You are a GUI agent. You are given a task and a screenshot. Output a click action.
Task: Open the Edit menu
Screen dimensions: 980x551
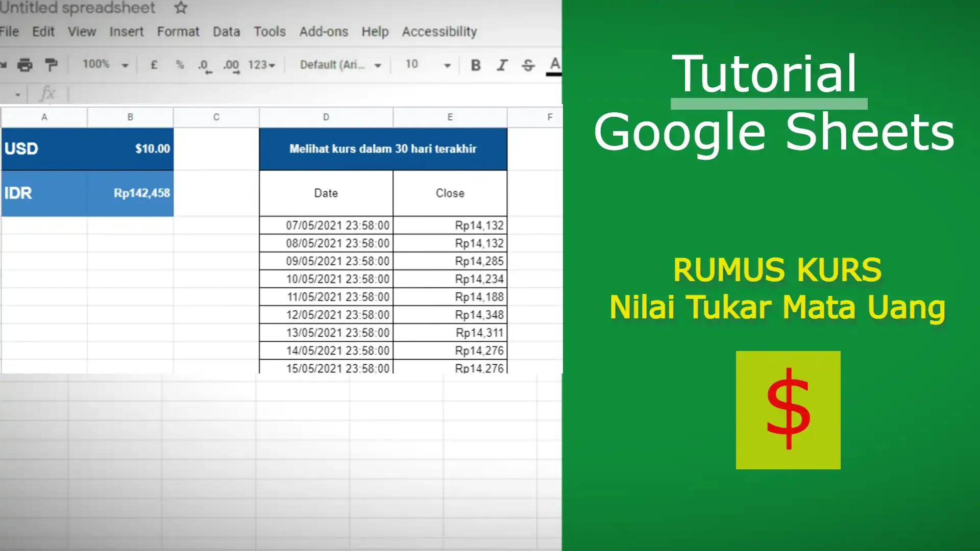click(43, 32)
